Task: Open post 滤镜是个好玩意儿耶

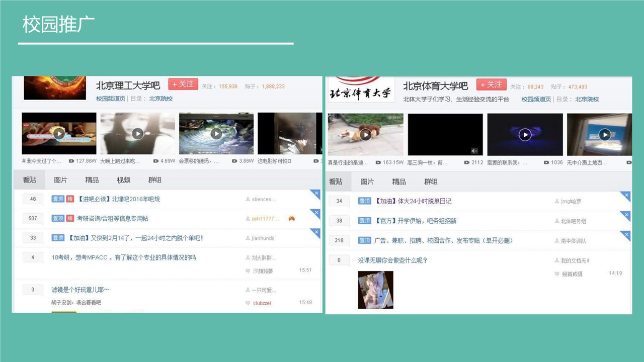Action: [80, 290]
